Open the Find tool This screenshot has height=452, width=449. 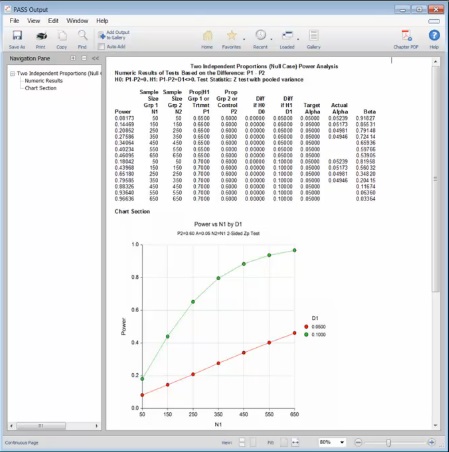point(82,35)
